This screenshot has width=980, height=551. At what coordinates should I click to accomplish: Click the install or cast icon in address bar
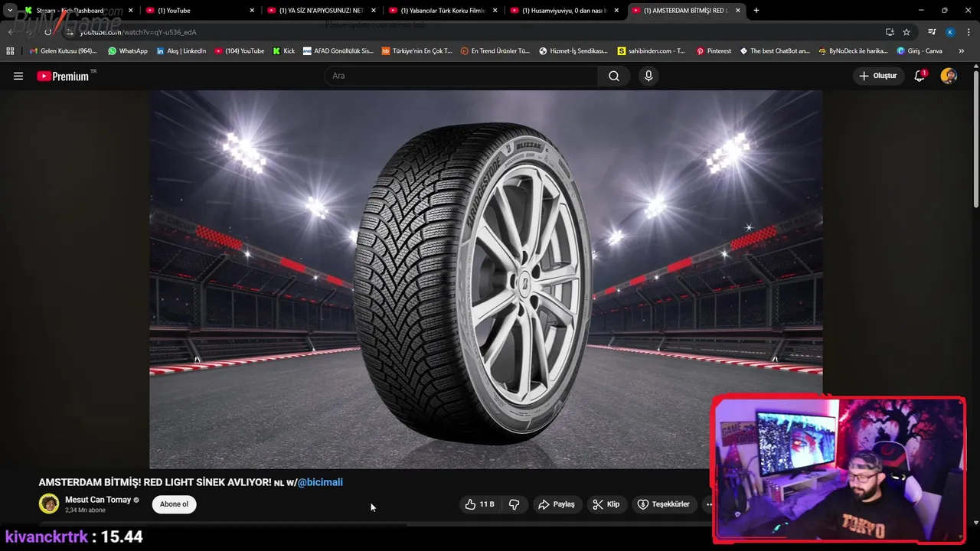(x=890, y=32)
